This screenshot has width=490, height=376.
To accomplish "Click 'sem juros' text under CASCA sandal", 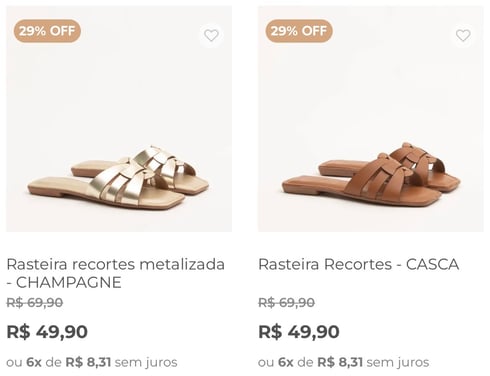I will [x=398, y=362].
